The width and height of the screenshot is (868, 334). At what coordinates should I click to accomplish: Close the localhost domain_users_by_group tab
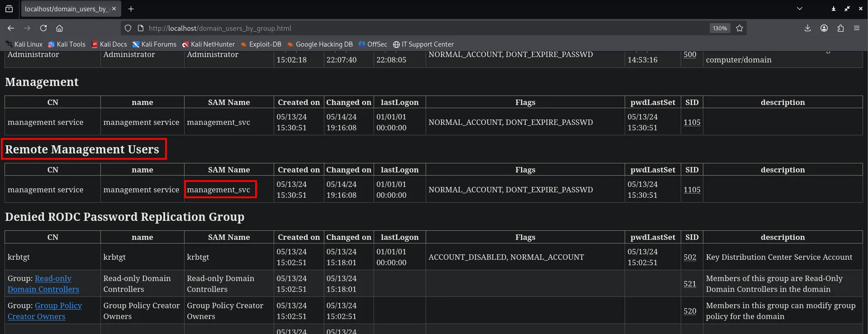tap(114, 9)
